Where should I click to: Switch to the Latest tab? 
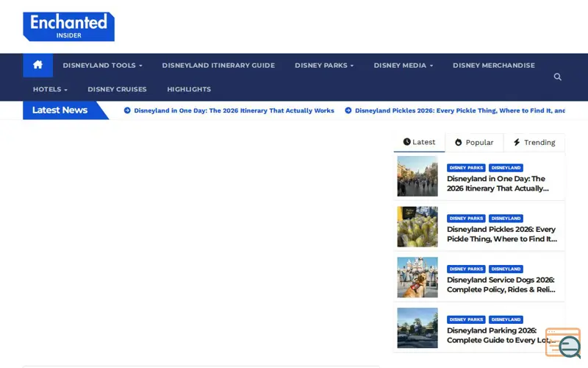[x=419, y=142]
